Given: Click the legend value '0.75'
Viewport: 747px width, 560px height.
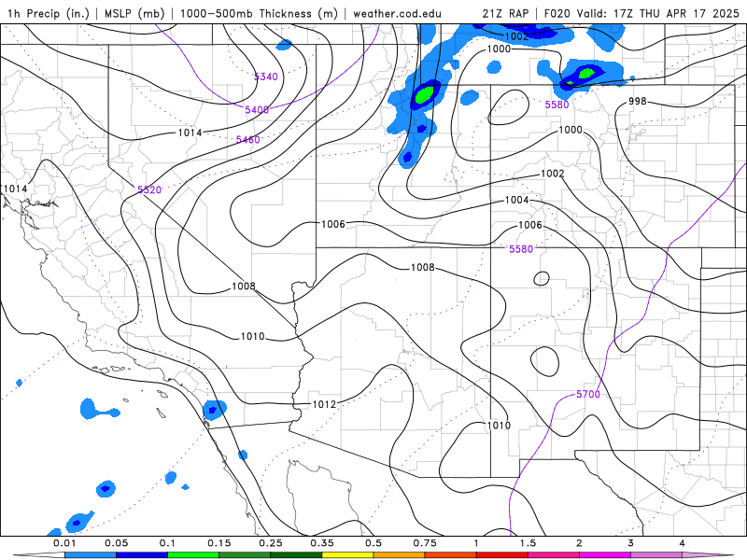Looking at the screenshot, I should [425, 543].
